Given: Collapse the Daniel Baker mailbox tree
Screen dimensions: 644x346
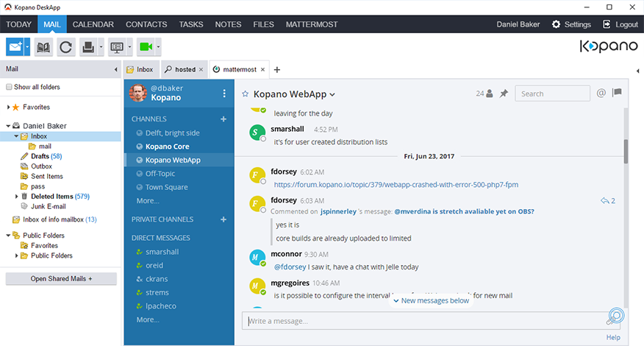Looking at the screenshot, I should pyautogui.click(x=8, y=126).
